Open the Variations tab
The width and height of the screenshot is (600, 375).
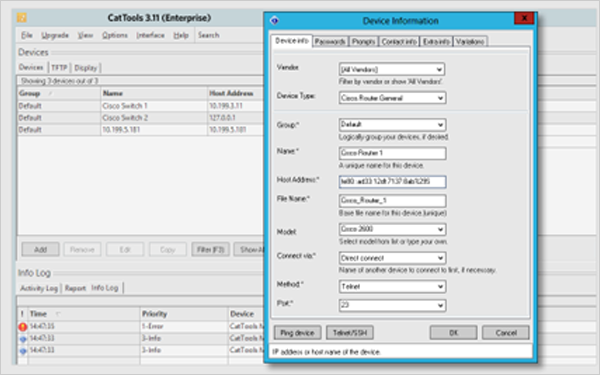[470, 41]
